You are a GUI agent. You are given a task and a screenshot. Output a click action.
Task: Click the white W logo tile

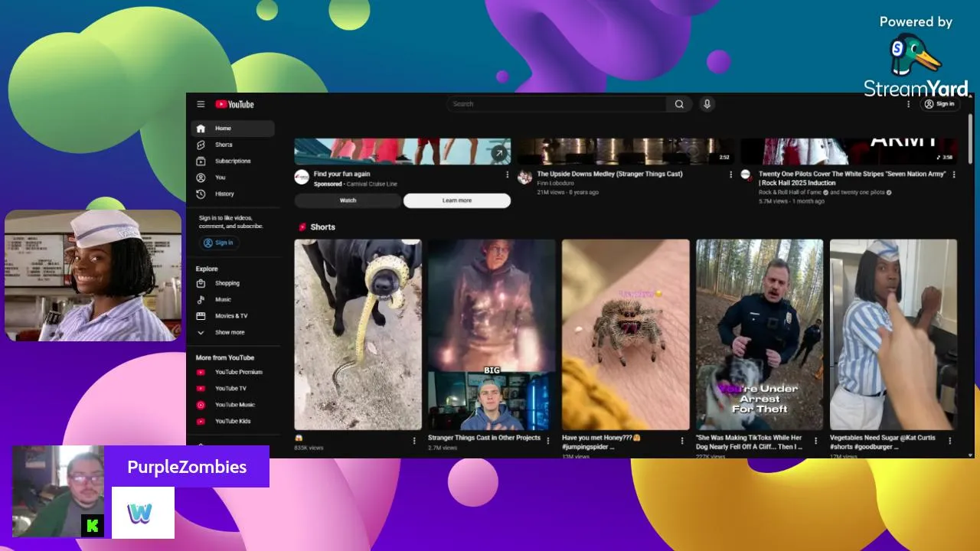tap(143, 513)
